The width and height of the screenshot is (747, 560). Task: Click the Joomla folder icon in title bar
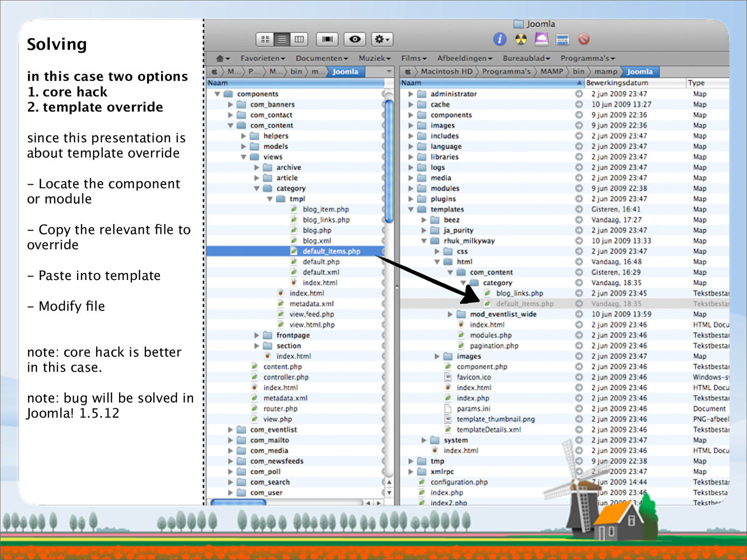[519, 24]
